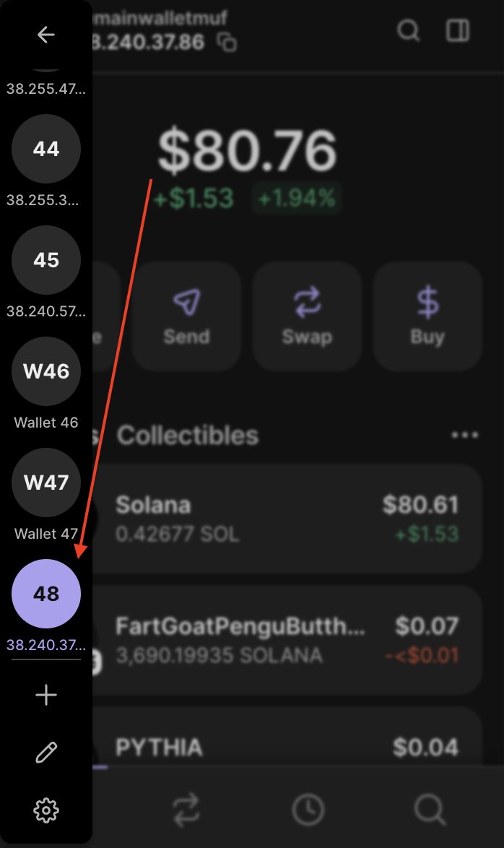Click the search icon in the top header
This screenshot has width=504, height=848.
(409, 30)
